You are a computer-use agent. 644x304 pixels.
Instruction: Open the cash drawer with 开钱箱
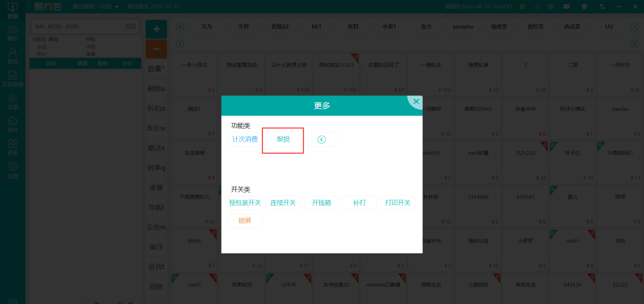click(321, 203)
